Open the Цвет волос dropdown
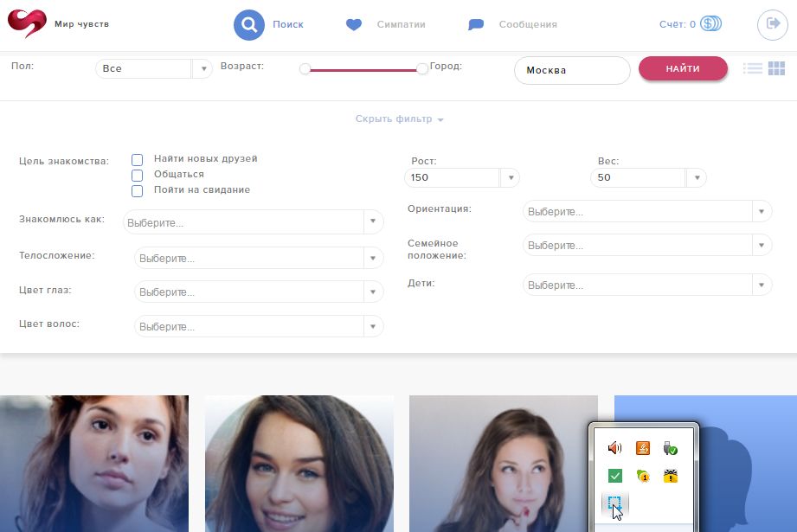This screenshot has height=532, width=797. click(x=259, y=326)
